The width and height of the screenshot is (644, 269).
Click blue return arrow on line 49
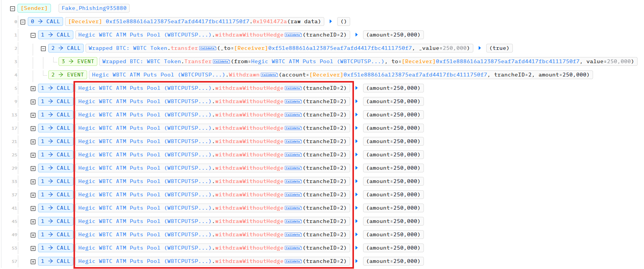tap(356, 234)
